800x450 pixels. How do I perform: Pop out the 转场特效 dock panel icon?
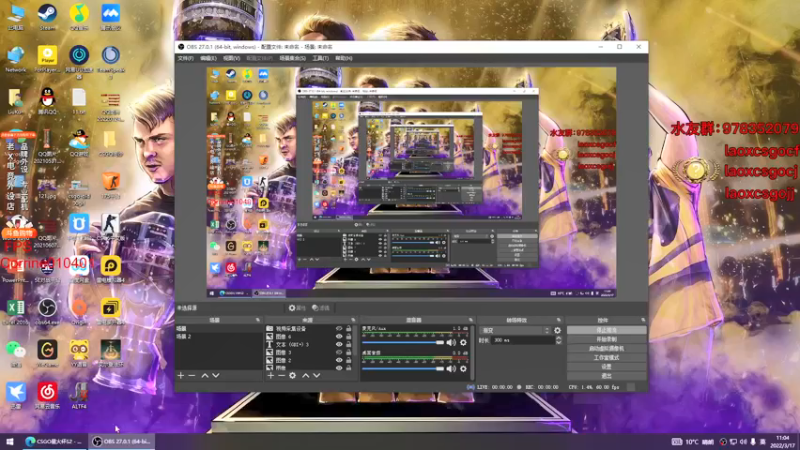coord(559,320)
